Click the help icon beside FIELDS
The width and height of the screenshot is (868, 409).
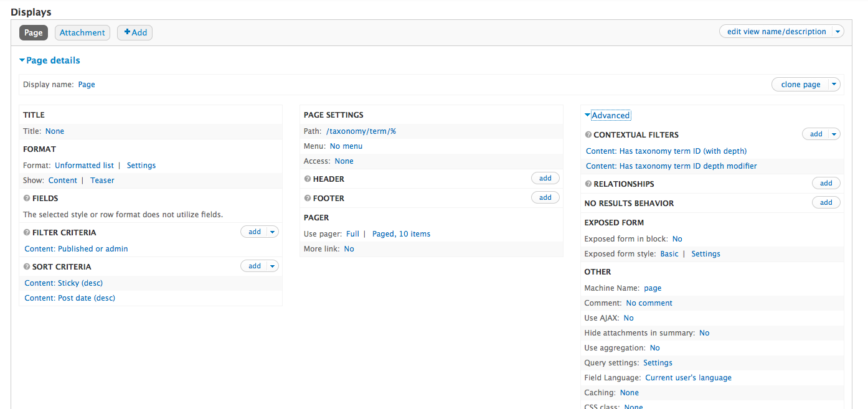tap(27, 199)
